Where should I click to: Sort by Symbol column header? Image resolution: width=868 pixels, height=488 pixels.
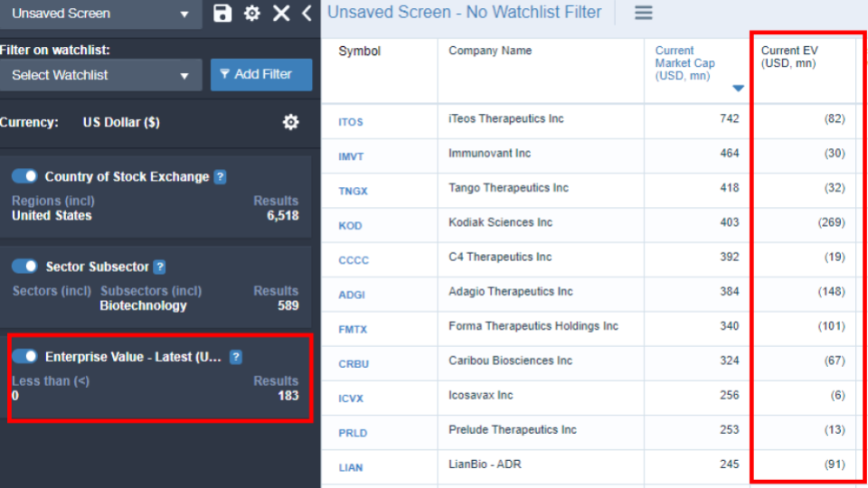point(359,51)
